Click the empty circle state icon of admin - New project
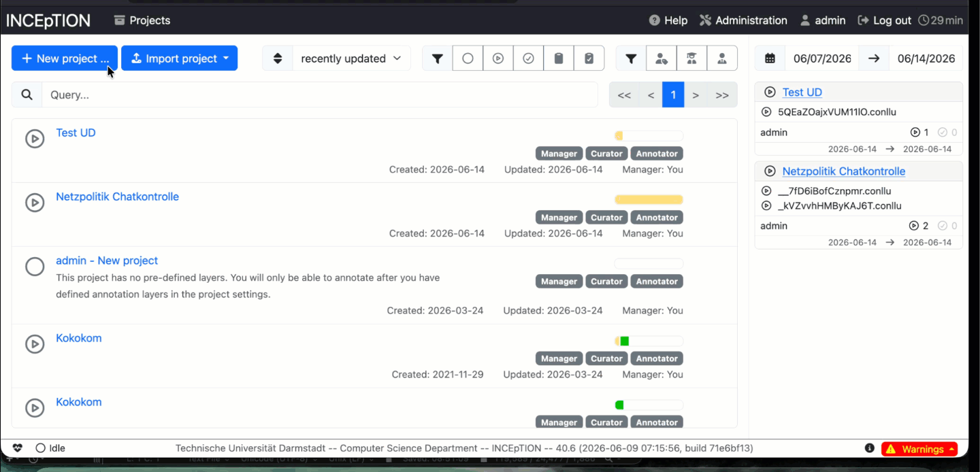Image resolution: width=980 pixels, height=472 pixels. 35,267
